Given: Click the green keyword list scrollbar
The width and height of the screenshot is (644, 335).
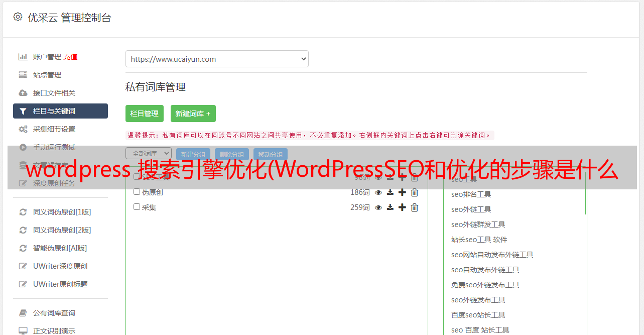Looking at the screenshot, I should (585, 193).
